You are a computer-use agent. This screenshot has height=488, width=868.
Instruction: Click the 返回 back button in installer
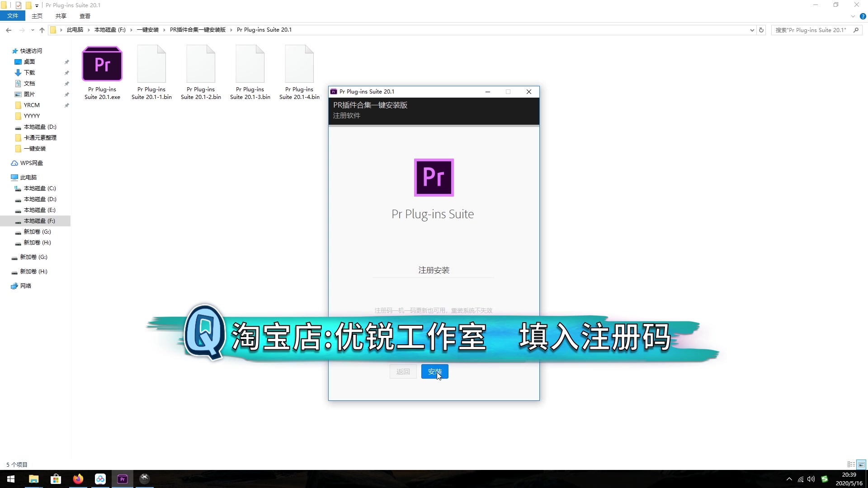403,371
